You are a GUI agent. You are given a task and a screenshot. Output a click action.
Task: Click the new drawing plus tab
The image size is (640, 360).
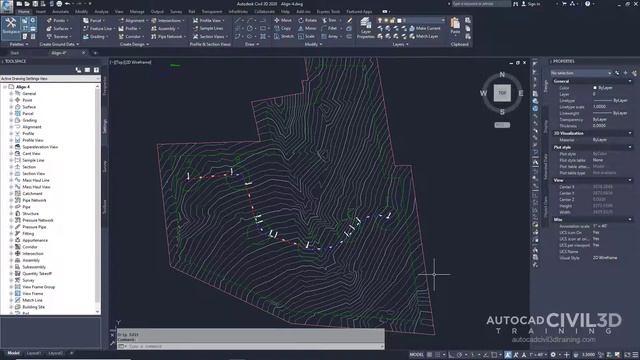click(x=95, y=53)
